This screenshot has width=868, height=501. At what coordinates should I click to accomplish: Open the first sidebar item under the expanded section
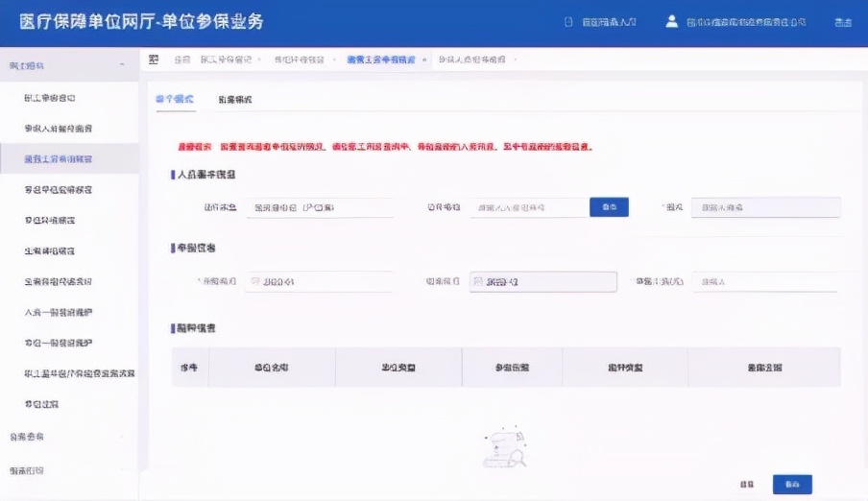pos(49,98)
